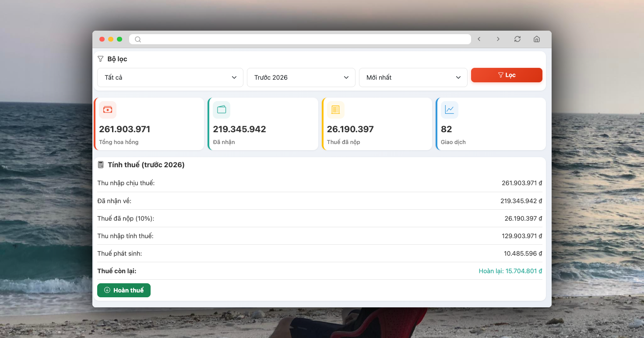
Task: Click the green Hoàn thuế button
Action: [x=124, y=290]
